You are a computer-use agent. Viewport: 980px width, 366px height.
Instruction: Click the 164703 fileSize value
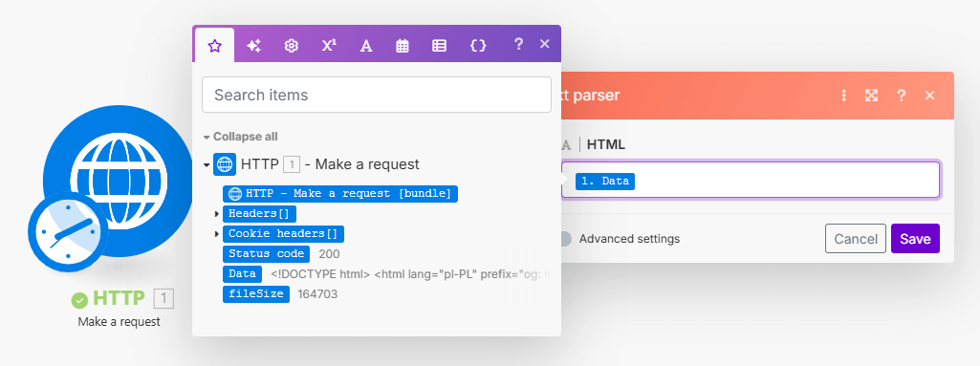pyautogui.click(x=317, y=293)
